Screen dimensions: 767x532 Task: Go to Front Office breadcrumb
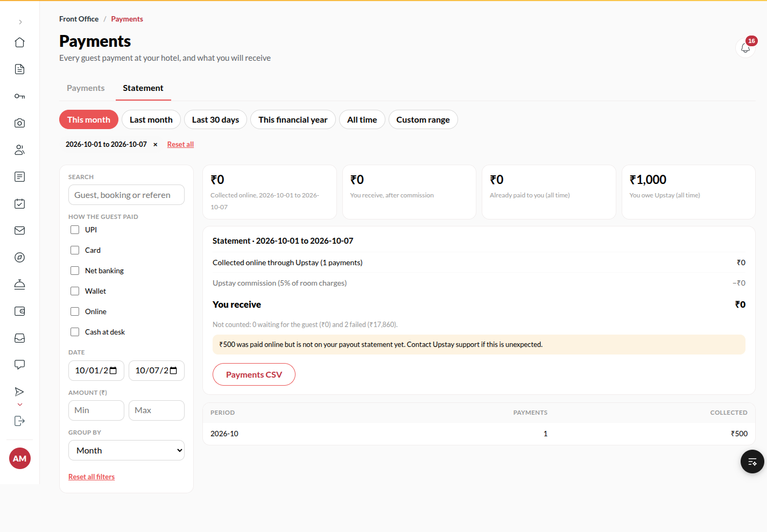point(79,19)
